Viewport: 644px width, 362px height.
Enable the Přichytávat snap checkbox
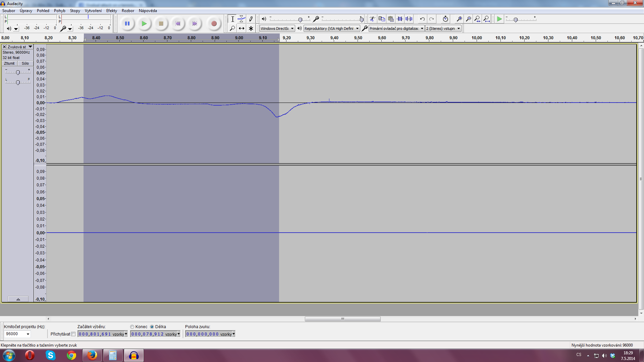(x=73, y=334)
